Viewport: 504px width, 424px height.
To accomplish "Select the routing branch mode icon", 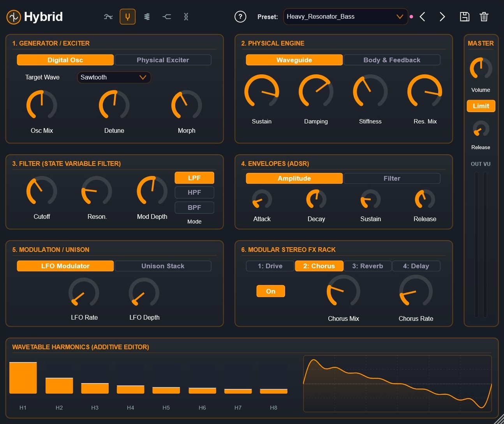I will click(167, 17).
